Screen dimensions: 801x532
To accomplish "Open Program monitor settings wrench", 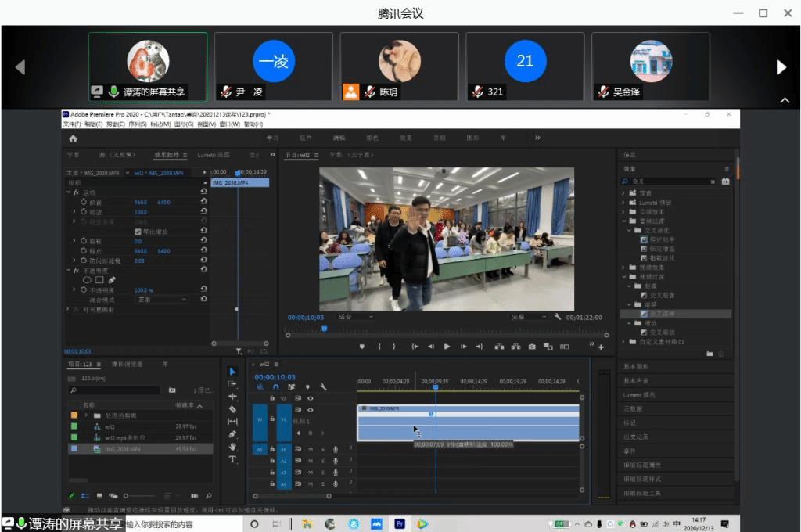I will point(557,317).
